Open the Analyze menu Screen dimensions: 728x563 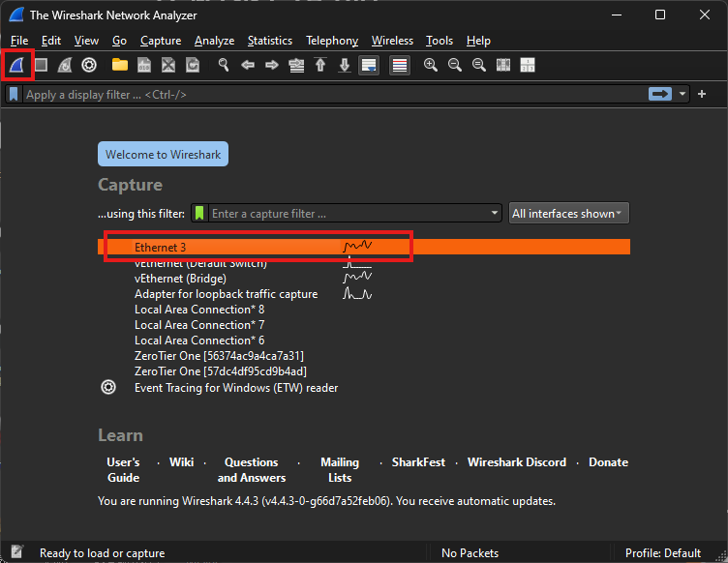(215, 41)
